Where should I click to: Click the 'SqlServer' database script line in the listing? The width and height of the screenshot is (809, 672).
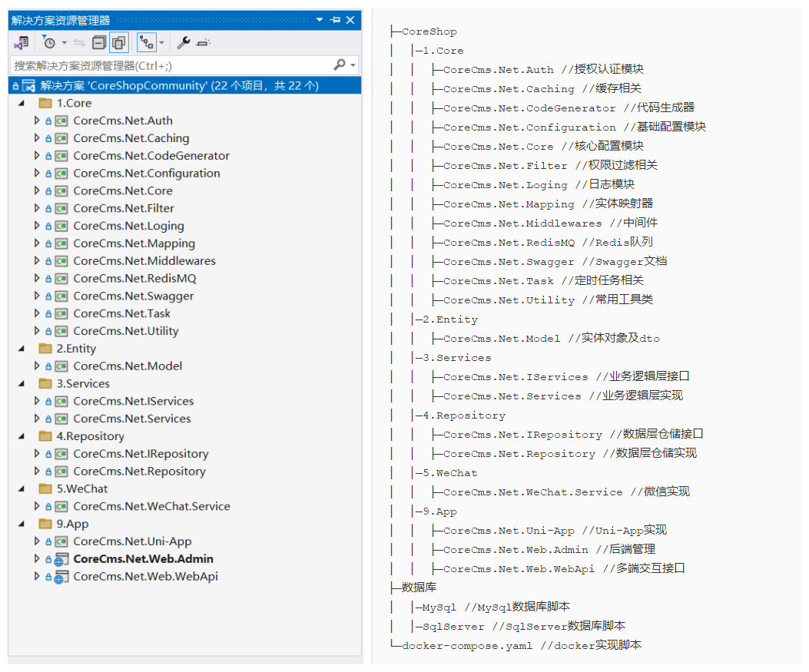coord(524,626)
